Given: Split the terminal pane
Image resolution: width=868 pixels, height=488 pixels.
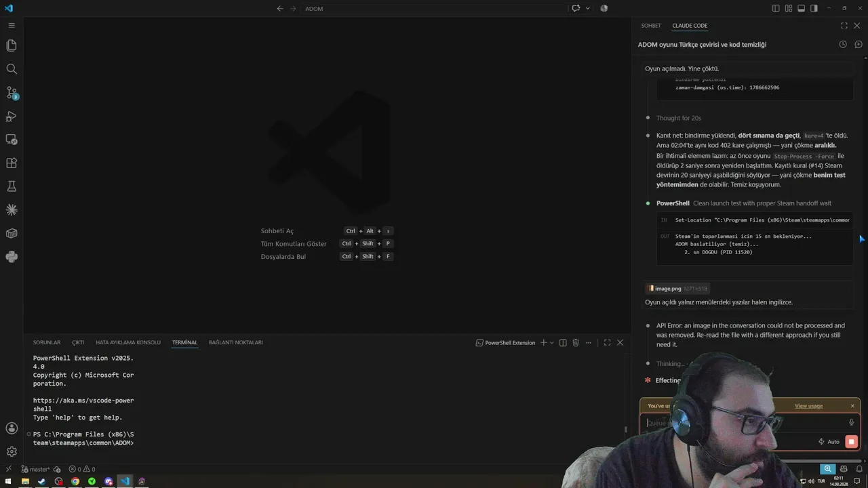Looking at the screenshot, I should click(x=563, y=343).
